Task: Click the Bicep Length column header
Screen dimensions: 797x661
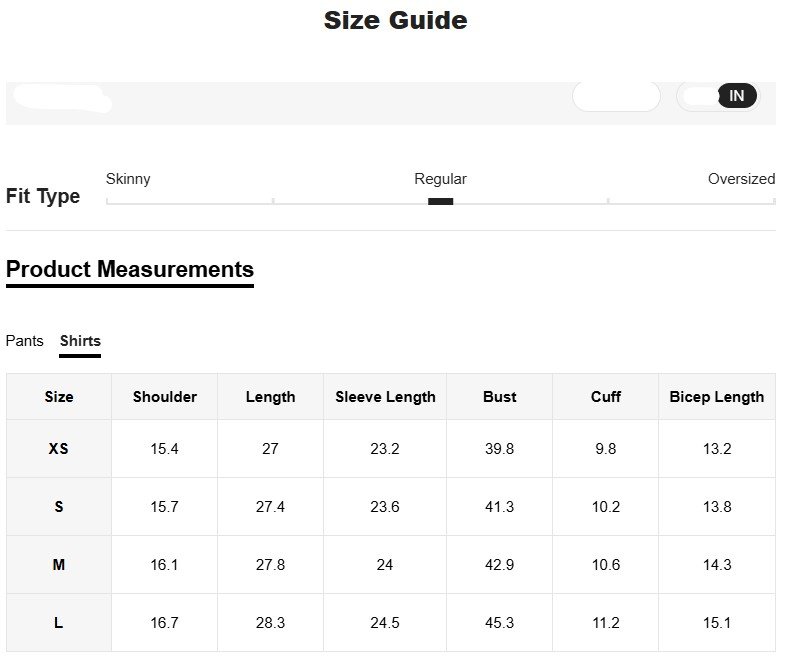Action: tap(717, 397)
